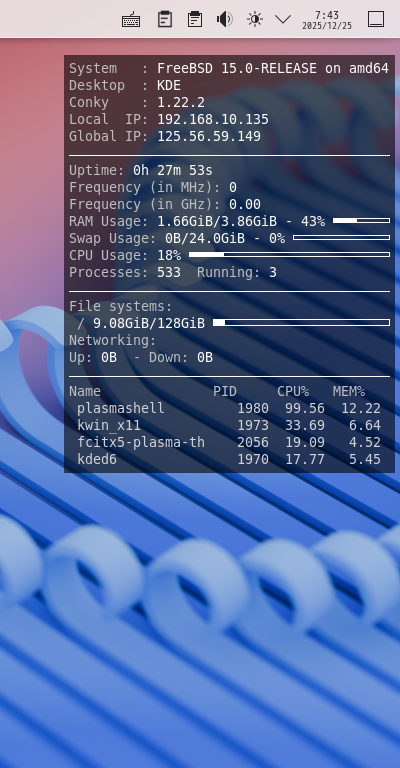This screenshot has width=400, height=768.
Task: Click the Local IP address 192.168.10.135
Action: (213, 120)
